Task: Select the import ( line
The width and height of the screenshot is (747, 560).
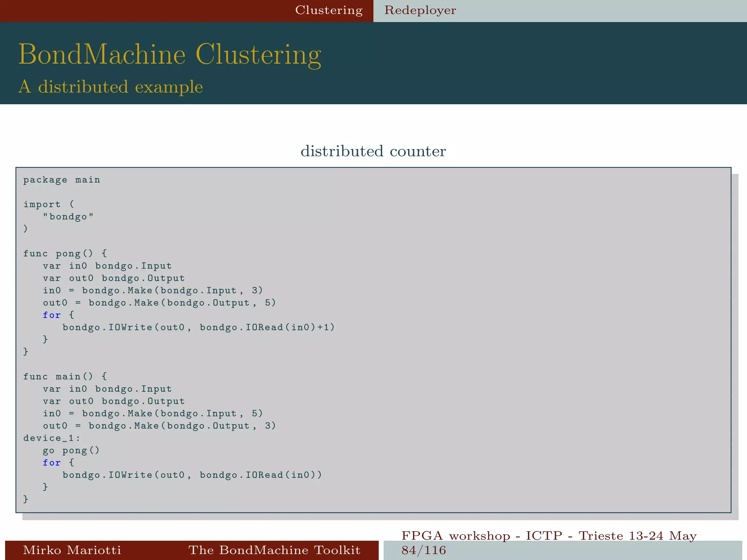Action: click(49, 204)
